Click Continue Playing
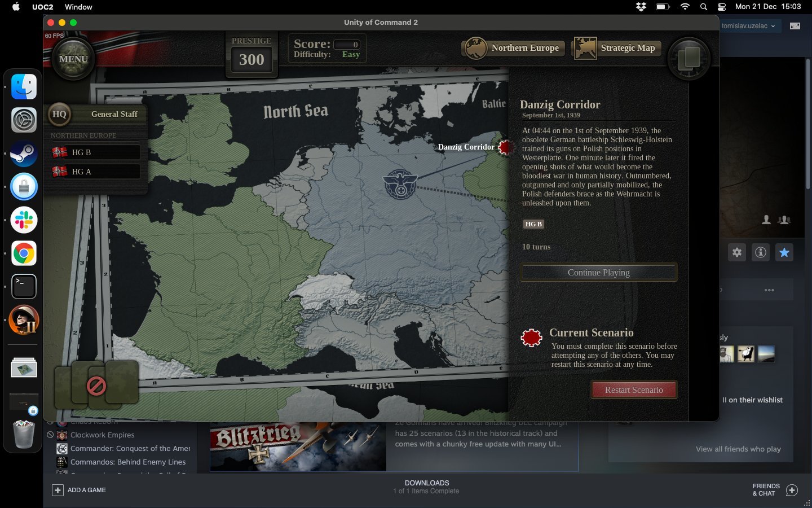Screen dimensions: 812x508 [598, 272]
